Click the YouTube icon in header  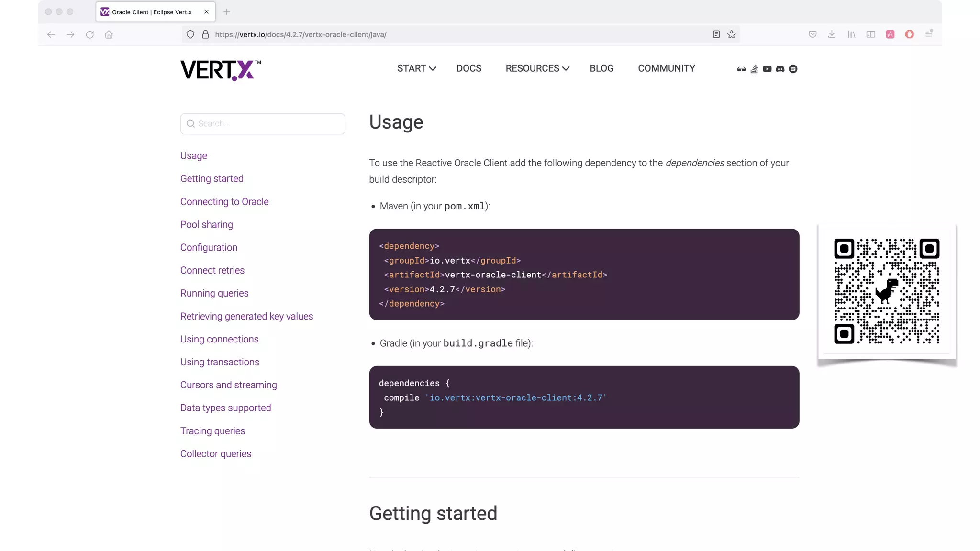[767, 69]
